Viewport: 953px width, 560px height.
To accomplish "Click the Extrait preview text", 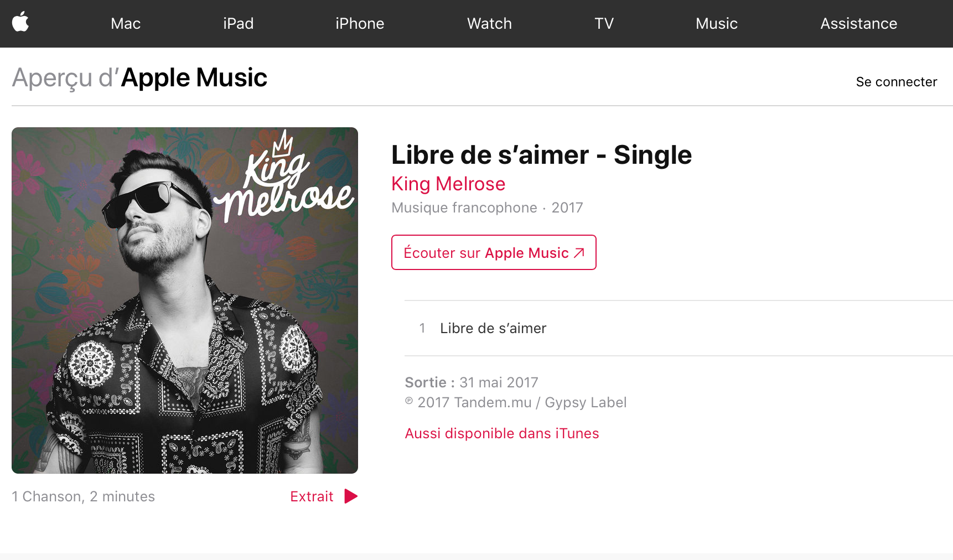I will (x=312, y=496).
